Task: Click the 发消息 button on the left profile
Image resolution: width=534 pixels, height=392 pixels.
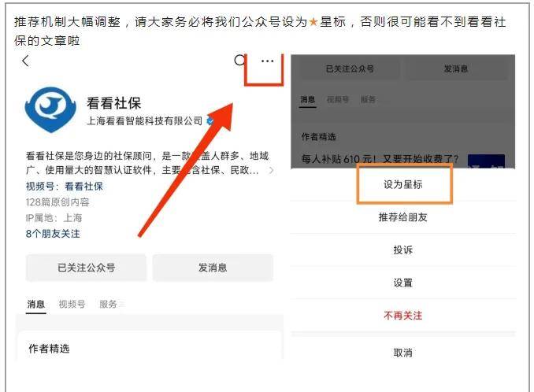Action: [213, 268]
